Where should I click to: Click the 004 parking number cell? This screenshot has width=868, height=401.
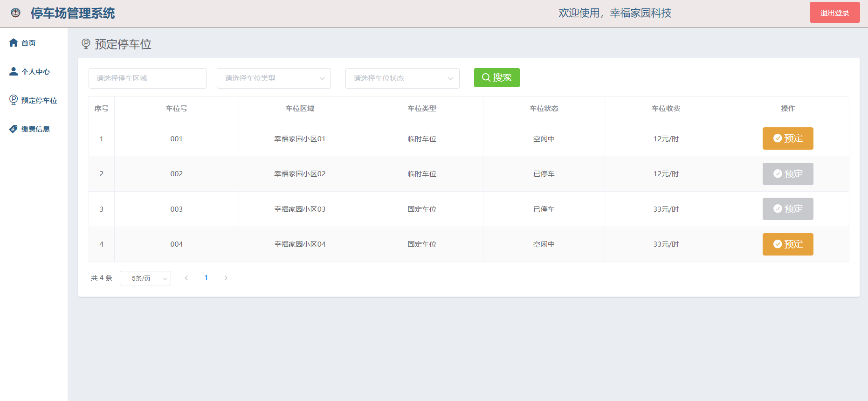(177, 244)
